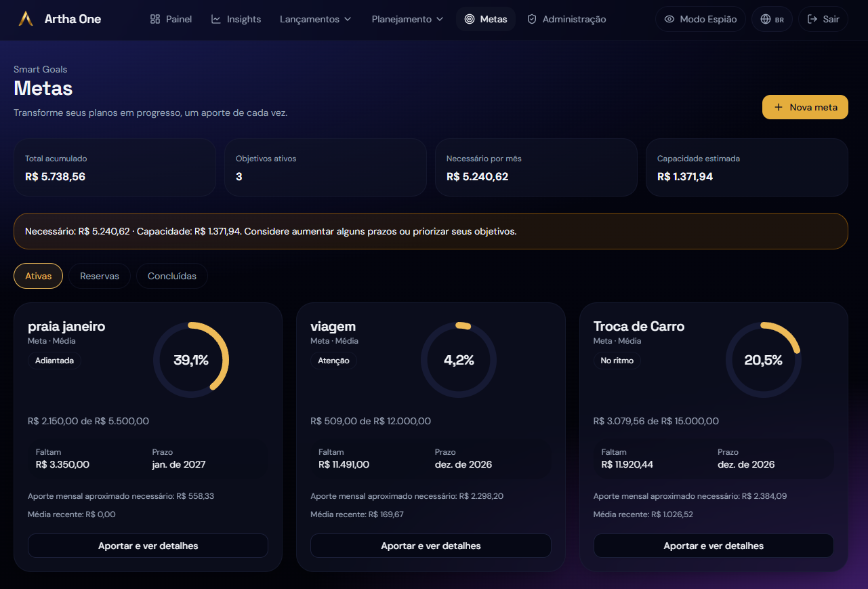The height and width of the screenshot is (589, 868).
Task: Click the viagem goal title
Action: 333,327
